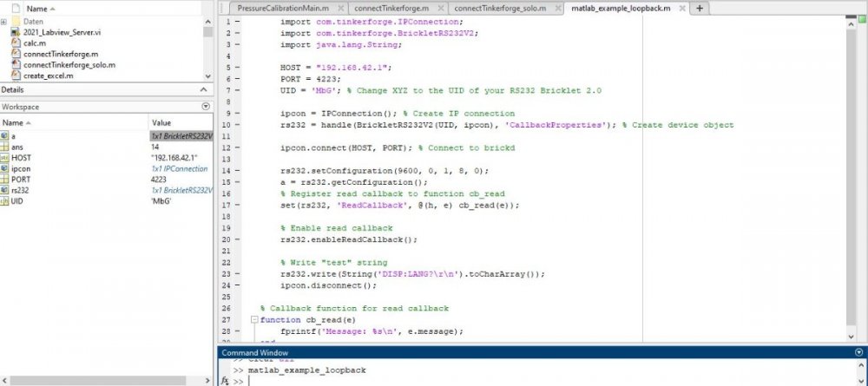
Task: Expand the Daten folder tree node
Action: tap(4, 20)
